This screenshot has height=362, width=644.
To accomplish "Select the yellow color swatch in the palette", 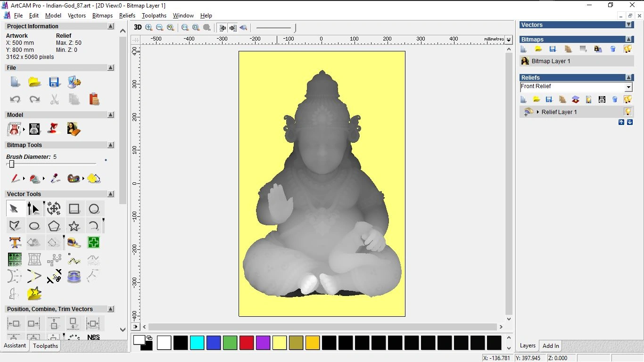I will [x=280, y=343].
